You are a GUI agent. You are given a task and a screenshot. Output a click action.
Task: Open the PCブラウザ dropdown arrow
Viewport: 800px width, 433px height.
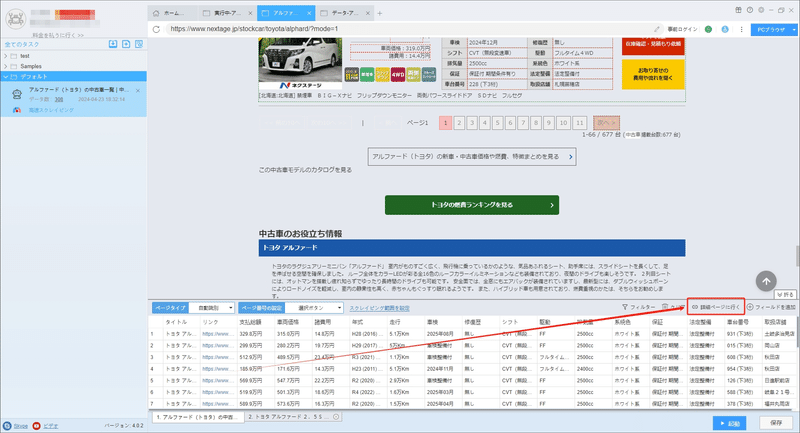click(794, 30)
